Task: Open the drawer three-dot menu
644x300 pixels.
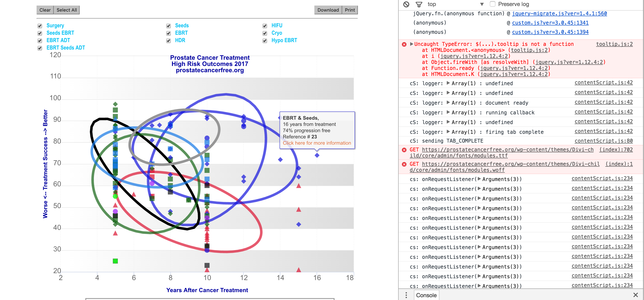Action: pos(406,295)
